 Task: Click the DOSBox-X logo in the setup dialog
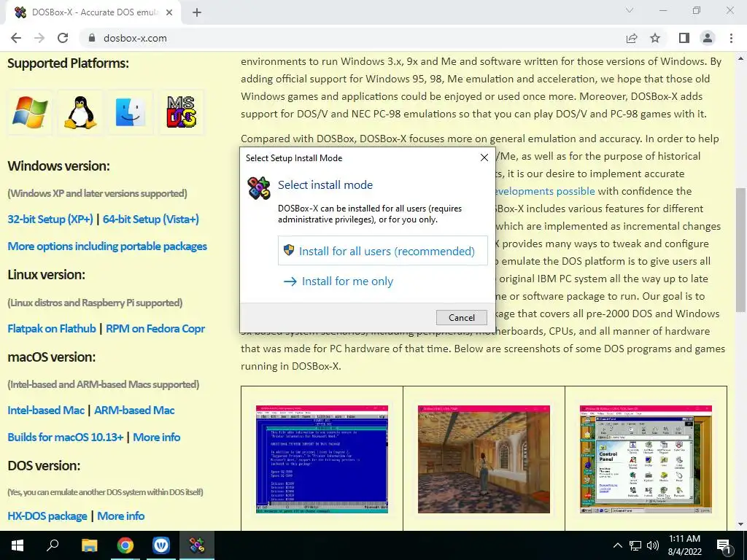259,188
